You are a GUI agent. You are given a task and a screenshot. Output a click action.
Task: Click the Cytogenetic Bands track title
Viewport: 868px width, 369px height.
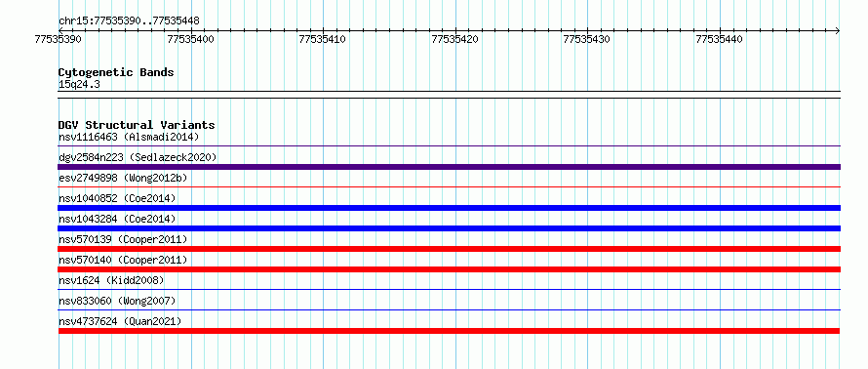[116, 72]
